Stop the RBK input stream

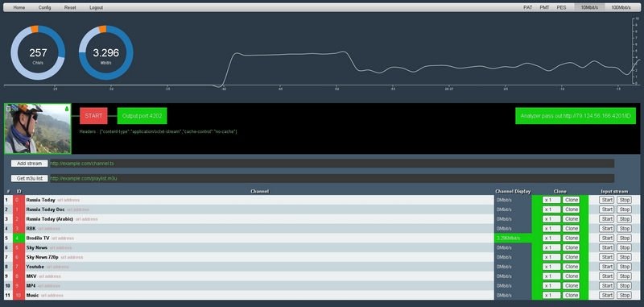coord(625,229)
